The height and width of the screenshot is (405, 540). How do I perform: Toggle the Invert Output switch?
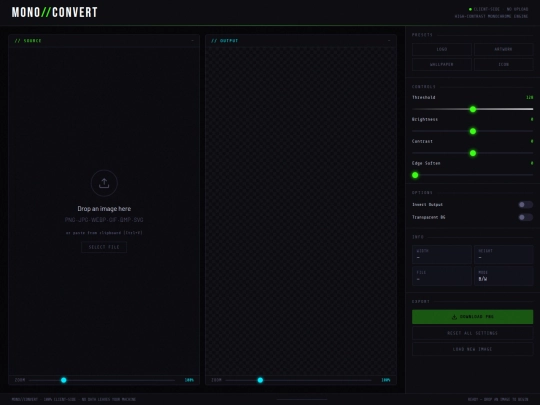526,205
